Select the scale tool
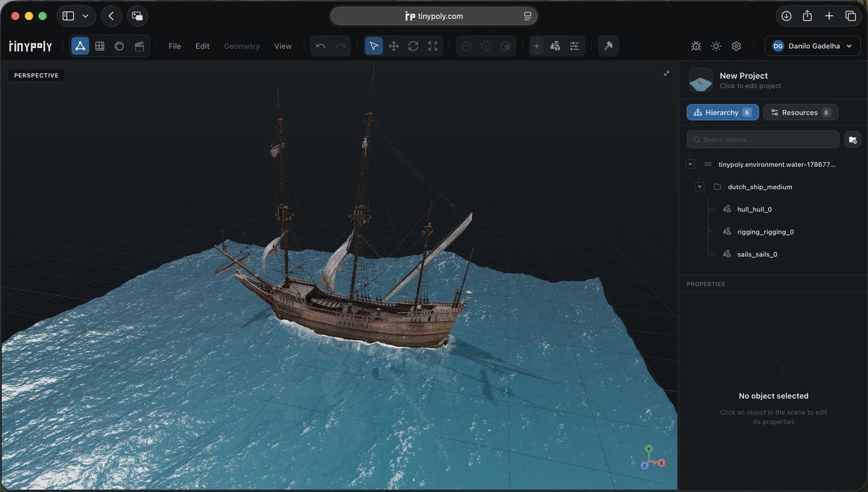This screenshot has width=868, height=492. pos(433,46)
